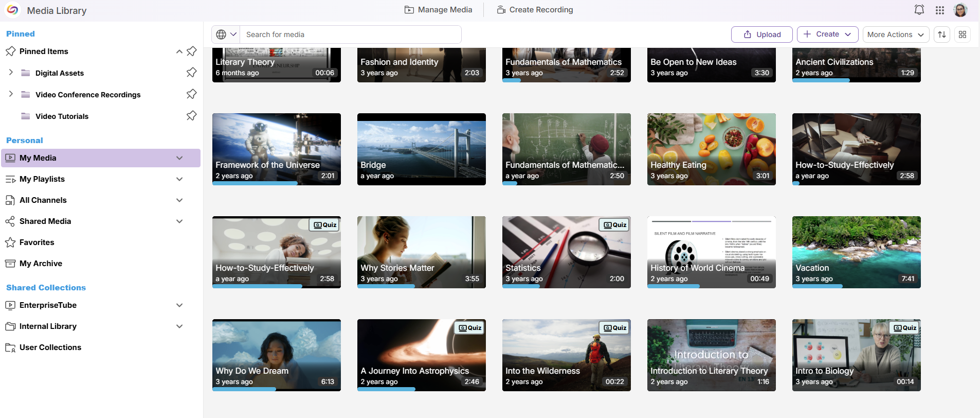Open the notifications bell
The height and width of the screenshot is (418, 980).
click(919, 10)
